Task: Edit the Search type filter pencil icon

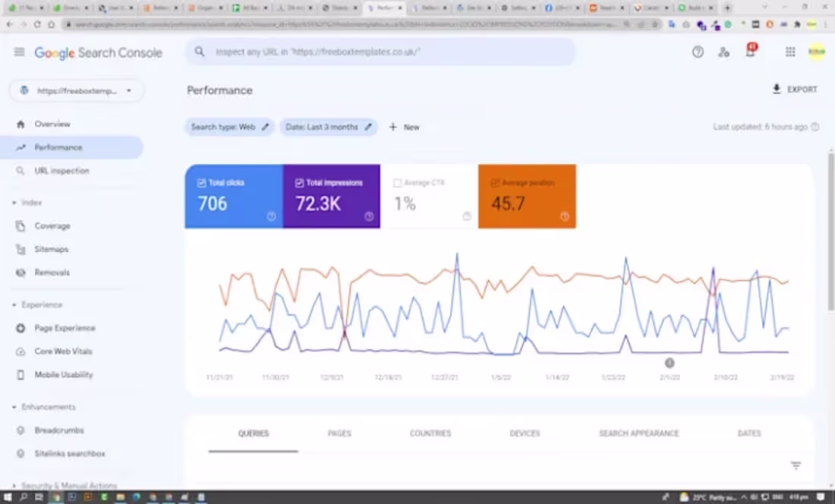Action: [x=264, y=127]
